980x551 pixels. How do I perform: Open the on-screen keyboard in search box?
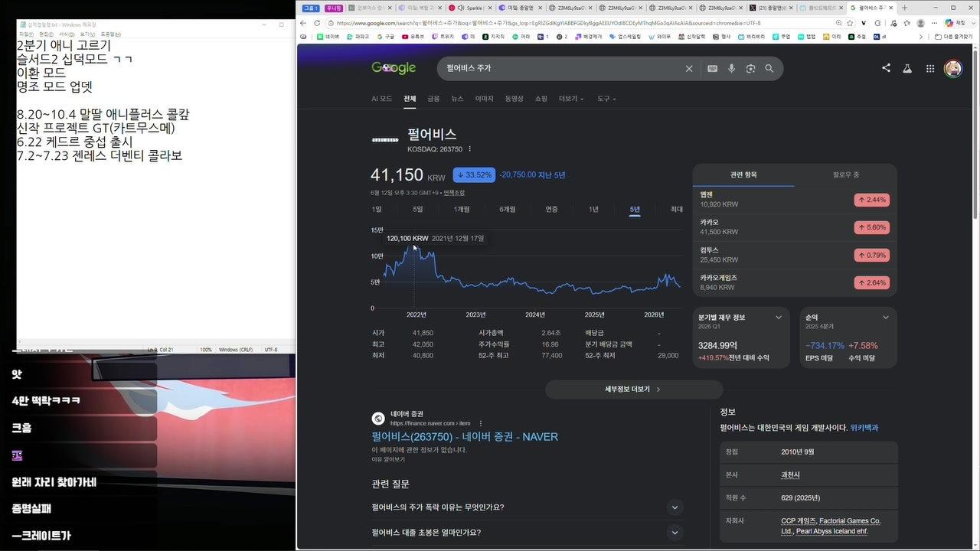712,68
